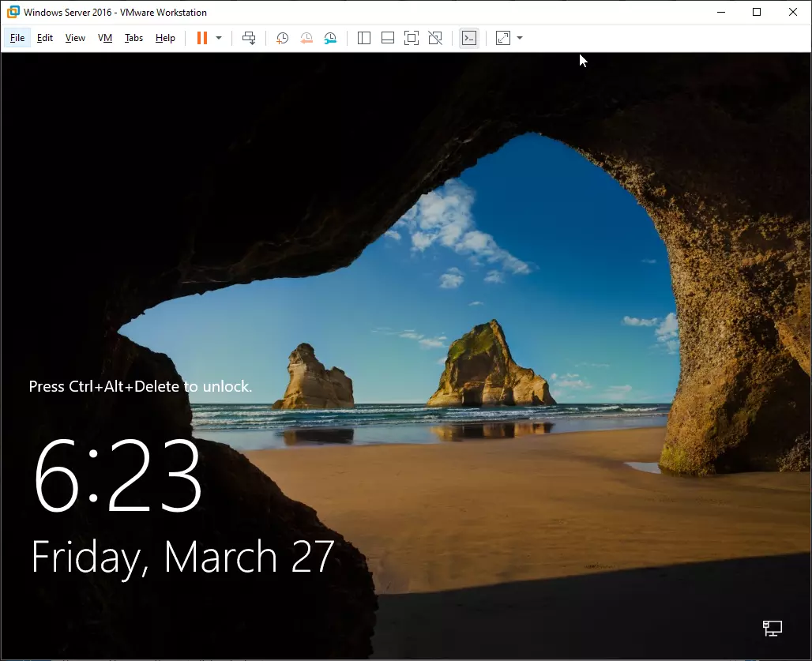Click the 6:23 lock screen clock
The height and width of the screenshot is (661, 812).
[117, 475]
